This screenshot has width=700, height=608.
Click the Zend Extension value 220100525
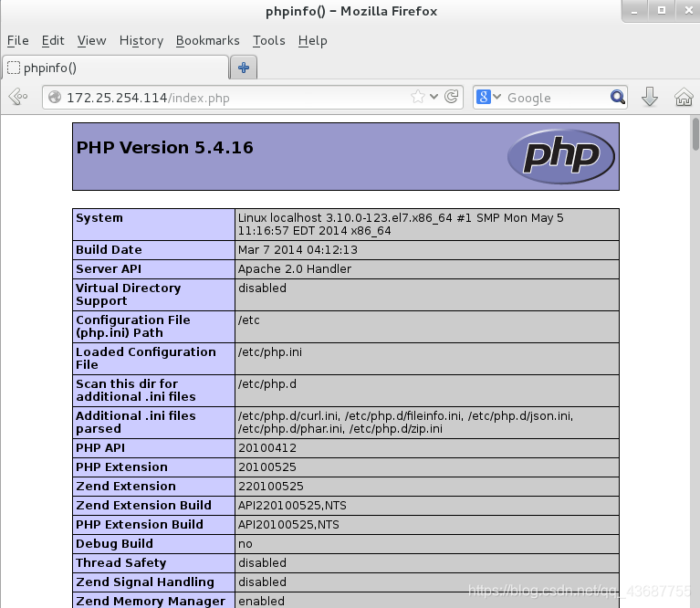tap(270, 487)
